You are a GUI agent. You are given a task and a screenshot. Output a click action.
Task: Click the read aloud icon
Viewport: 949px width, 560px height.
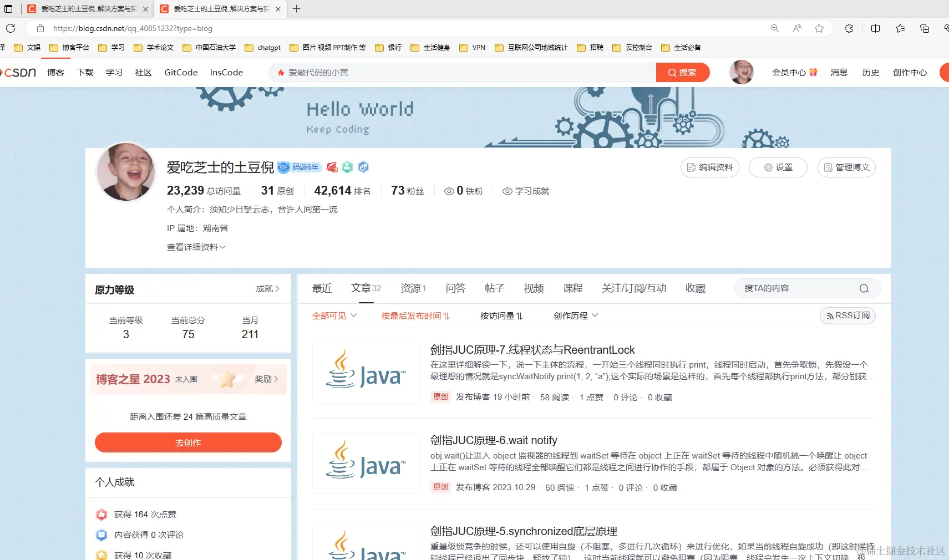tap(797, 28)
